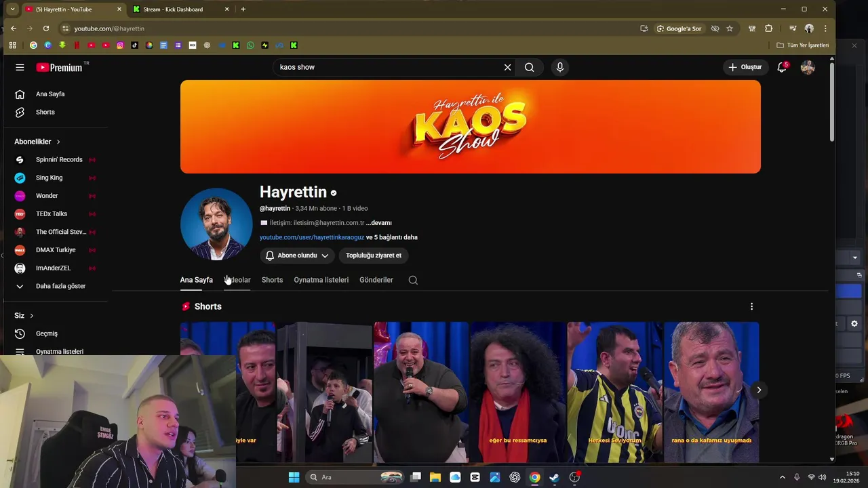Clear the search box with the X icon

(x=507, y=67)
